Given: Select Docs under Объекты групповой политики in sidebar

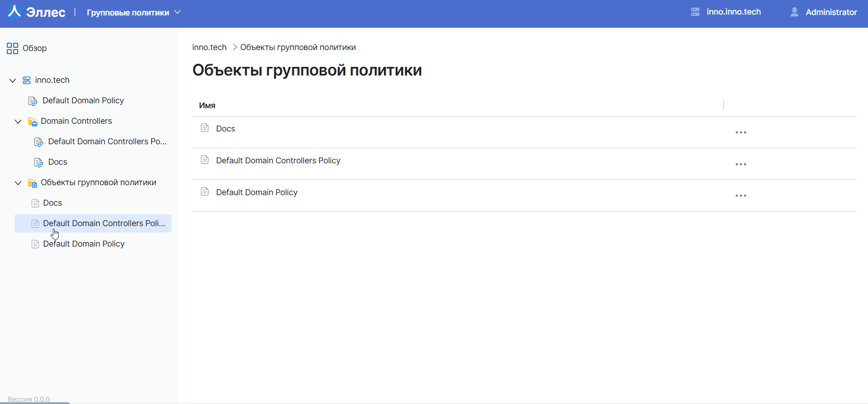Looking at the screenshot, I should tap(52, 203).
